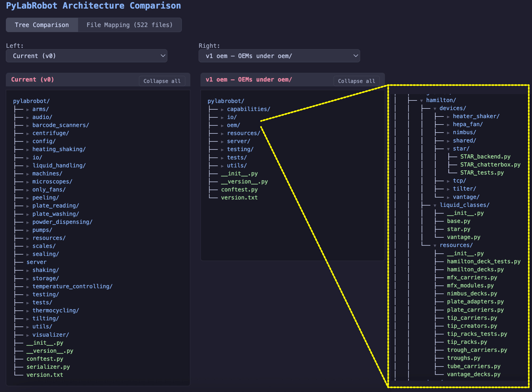Image resolution: width=532 pixels, height=392 pixels.
Task: Expand the heater_shaker/ folder
Action: pos(448,117)
